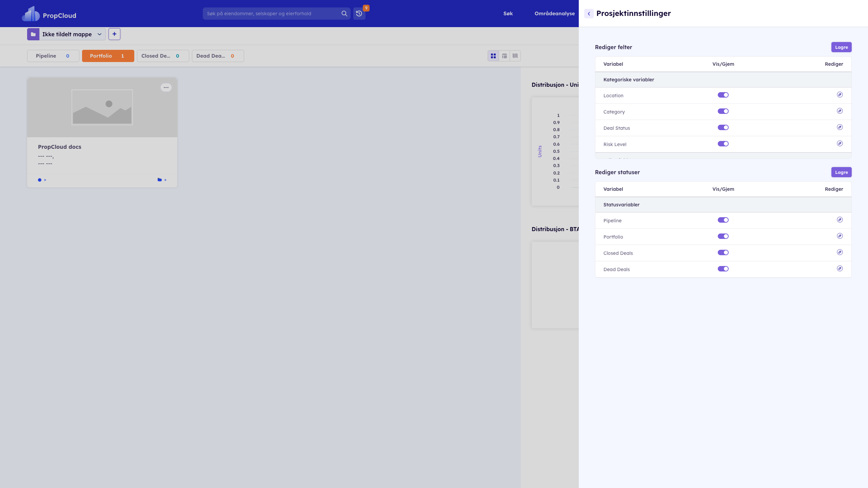Click the Distribusjon - Units chart title
Image resolution: width=868 pixels, height=488 pixels.
coord(555,85)
